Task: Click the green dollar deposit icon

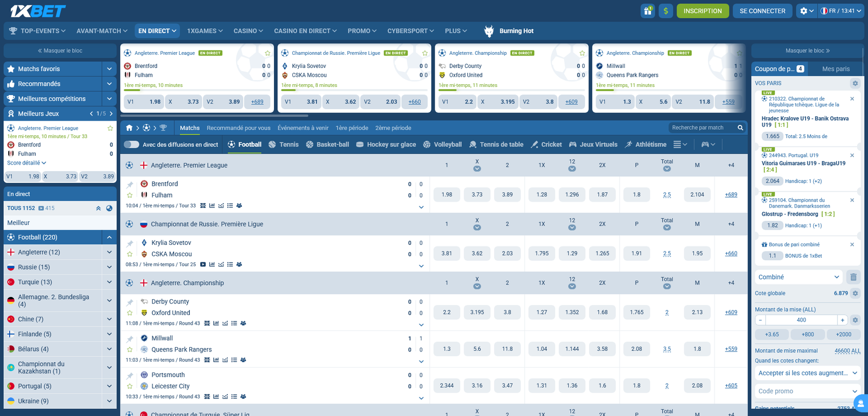Action: (666, 11)
